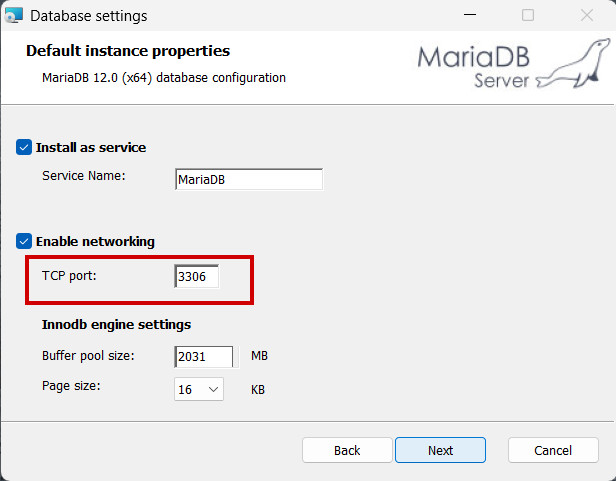
Task: Click the MariaDB Server seal logo
Action: (x=514, y=63)
